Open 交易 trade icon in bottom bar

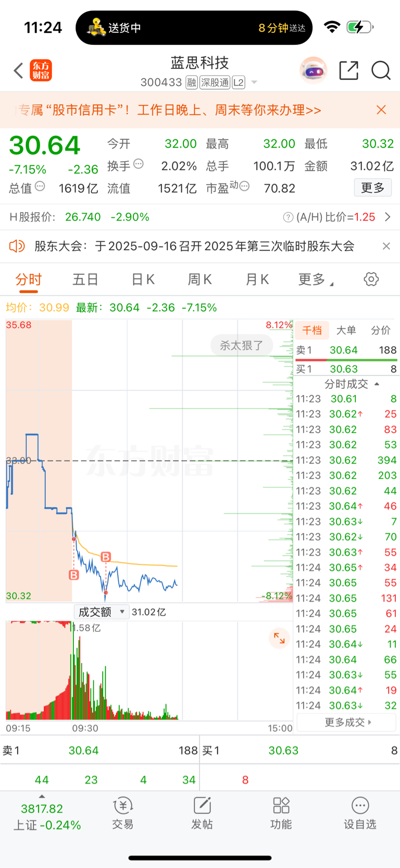pos(123,813)
